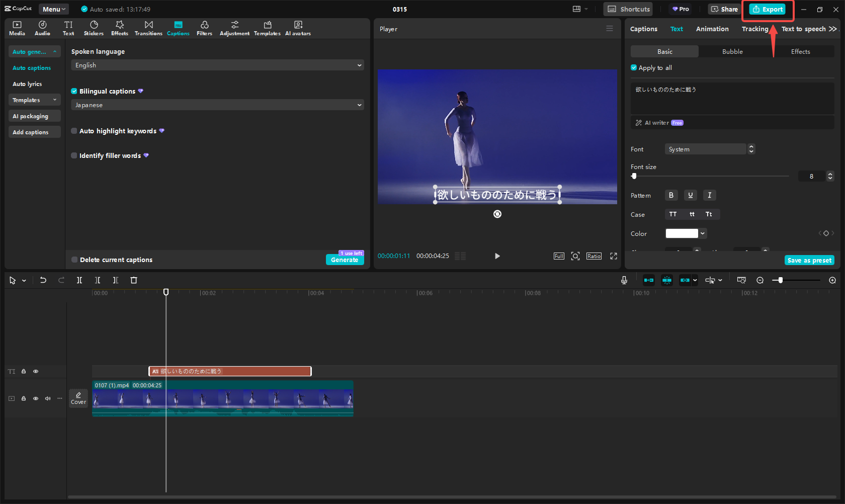Image resolution: width=845 pixels, height=504 pixels.
Task: Open the Spoken language English dropdown
Action: pos(217,65)
